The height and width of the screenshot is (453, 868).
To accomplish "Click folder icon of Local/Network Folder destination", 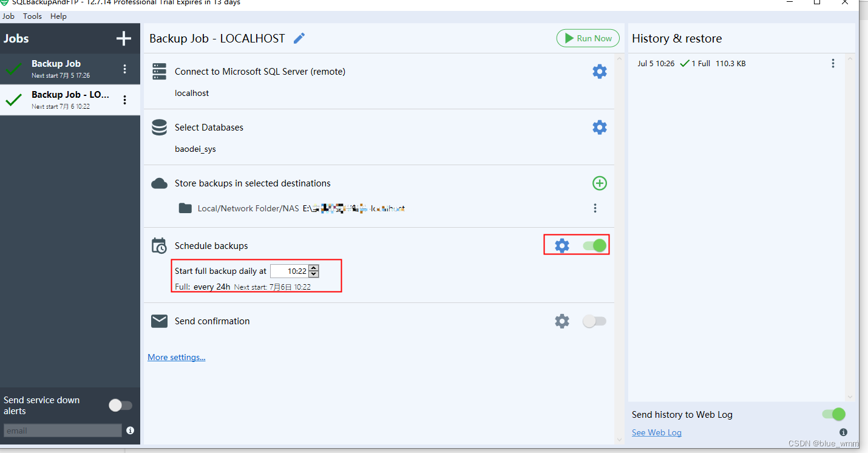I will coord(185,208).
